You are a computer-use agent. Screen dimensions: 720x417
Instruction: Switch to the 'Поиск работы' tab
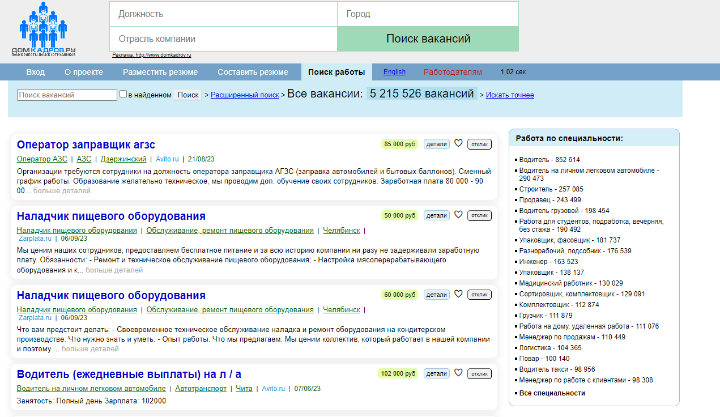[336, 73]
